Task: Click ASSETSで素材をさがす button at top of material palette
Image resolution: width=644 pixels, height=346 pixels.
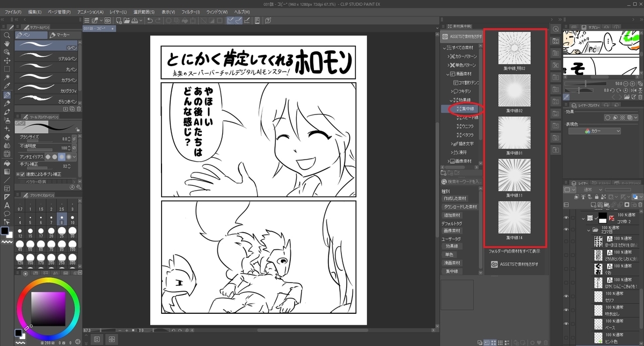Action: [x=462, y=37]
